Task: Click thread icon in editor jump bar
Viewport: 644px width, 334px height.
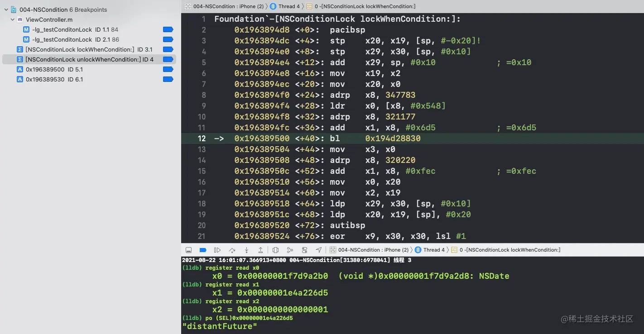Action: pyautogui.click(x=273, y=6)
